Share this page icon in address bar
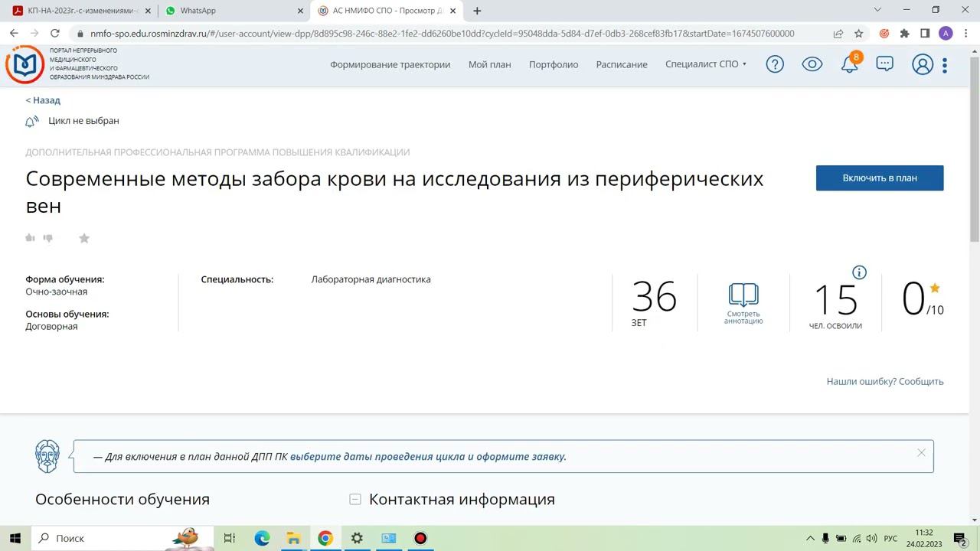Viewport: 980px width, 551px height. pos(838,34)
